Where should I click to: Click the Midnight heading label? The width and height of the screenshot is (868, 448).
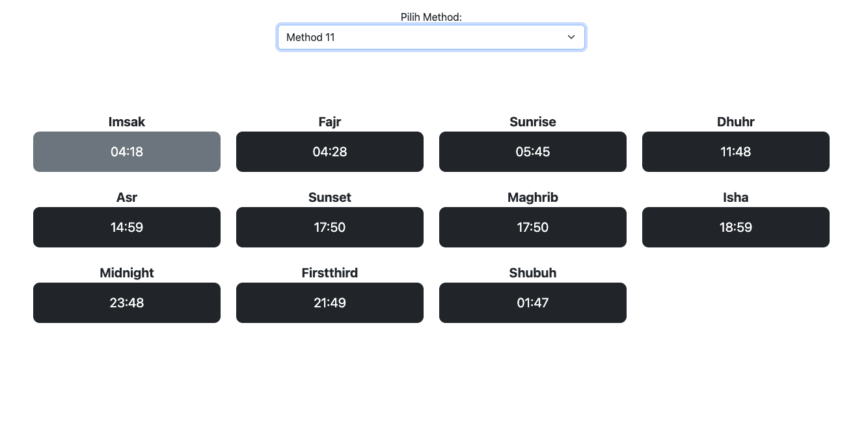127,273
